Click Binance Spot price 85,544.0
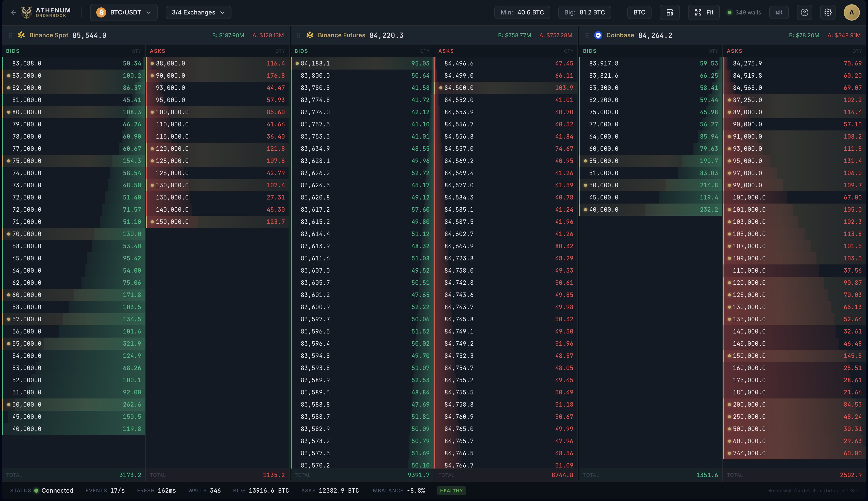 [89, 36]
